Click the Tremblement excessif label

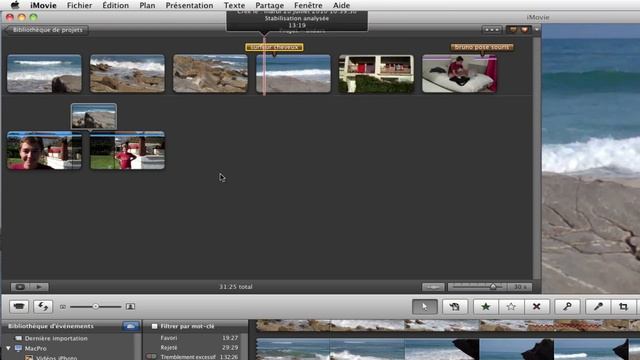pos(188,357)
